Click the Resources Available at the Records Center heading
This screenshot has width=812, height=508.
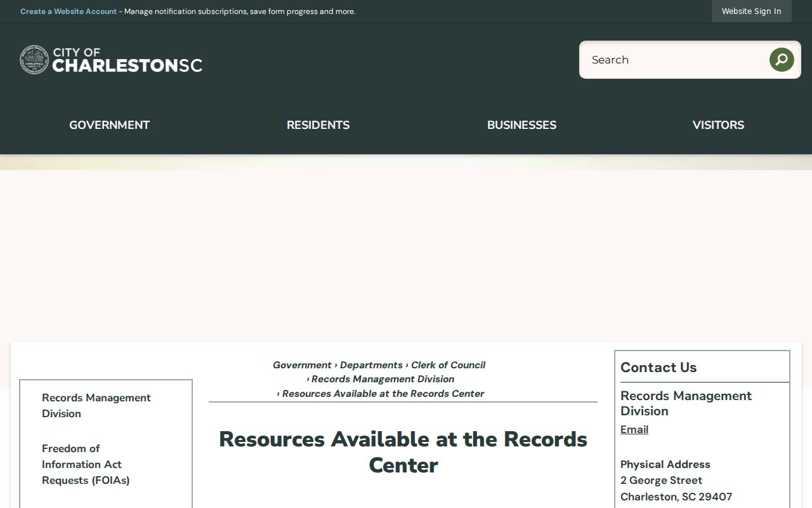tap(403, 452)
